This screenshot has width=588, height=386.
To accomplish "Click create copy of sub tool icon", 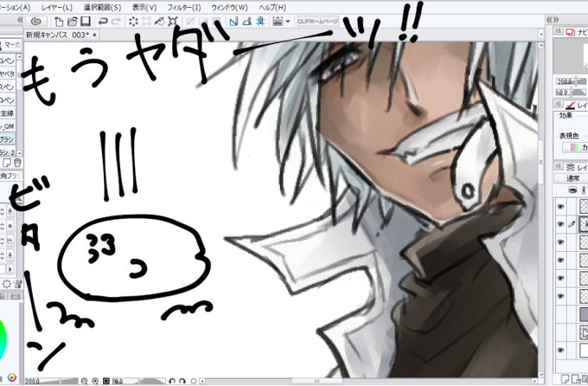I will (x=7, y=163).
